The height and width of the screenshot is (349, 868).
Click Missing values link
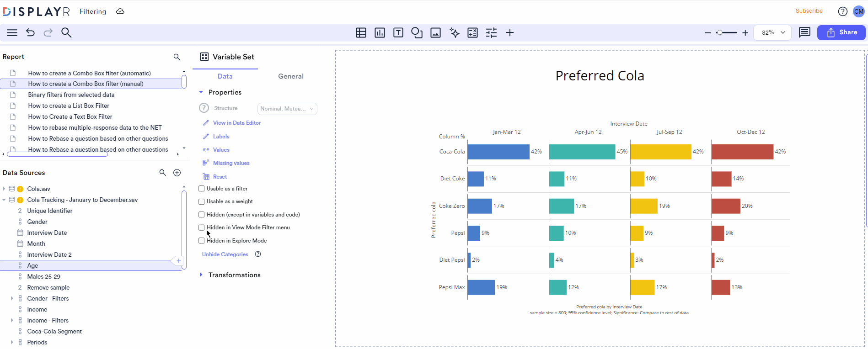click(x=231, y=163)
